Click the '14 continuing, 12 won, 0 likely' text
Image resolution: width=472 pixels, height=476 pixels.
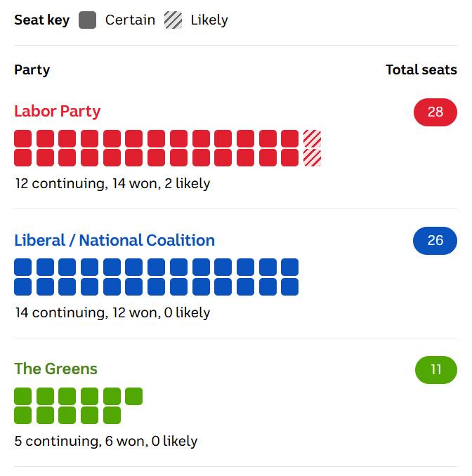coord(112,312)
